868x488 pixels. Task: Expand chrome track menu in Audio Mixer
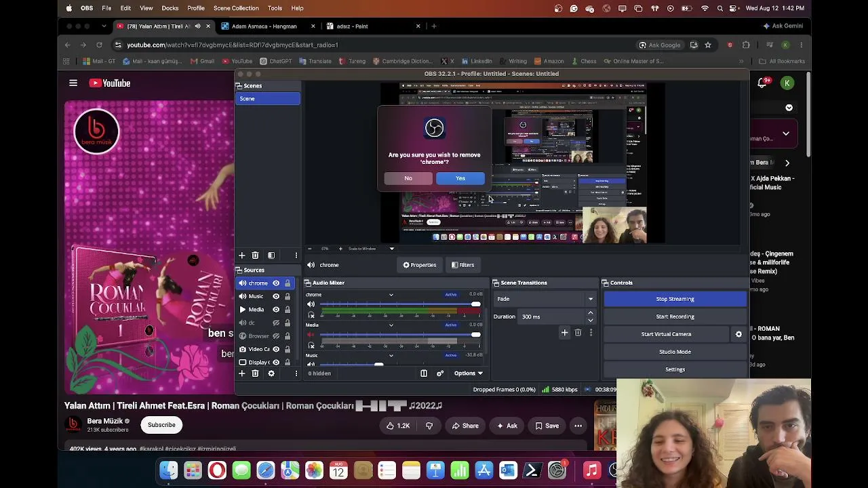(391, 295)
